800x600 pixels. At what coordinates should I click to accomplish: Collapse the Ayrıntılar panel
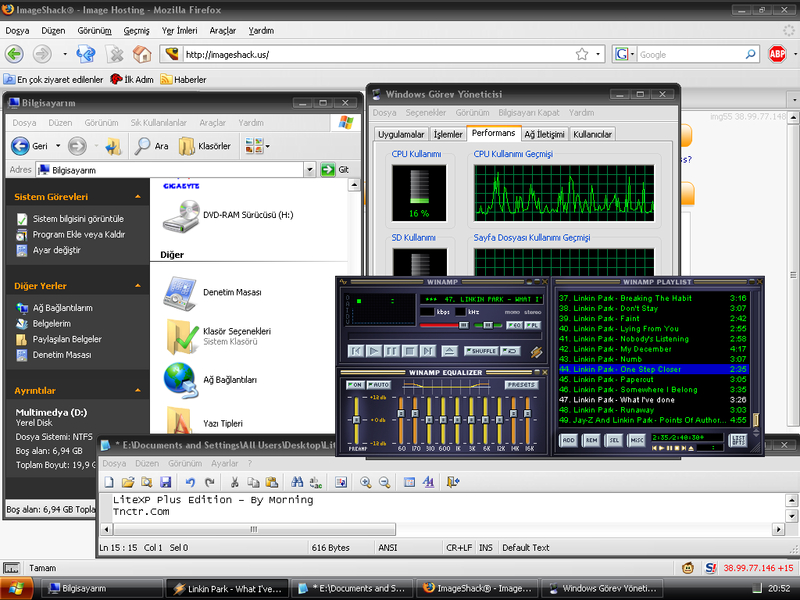point(138,390)
